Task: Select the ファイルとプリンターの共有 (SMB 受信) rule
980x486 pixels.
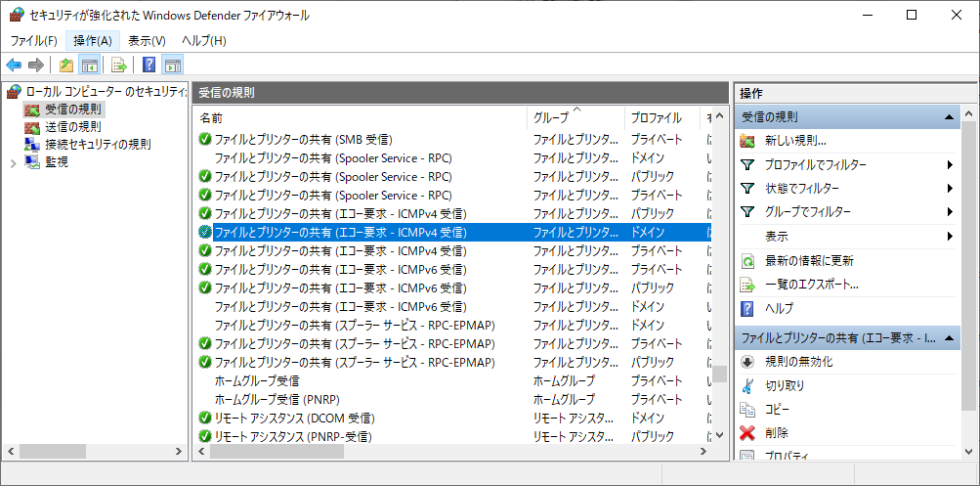Action: point(452,139)
